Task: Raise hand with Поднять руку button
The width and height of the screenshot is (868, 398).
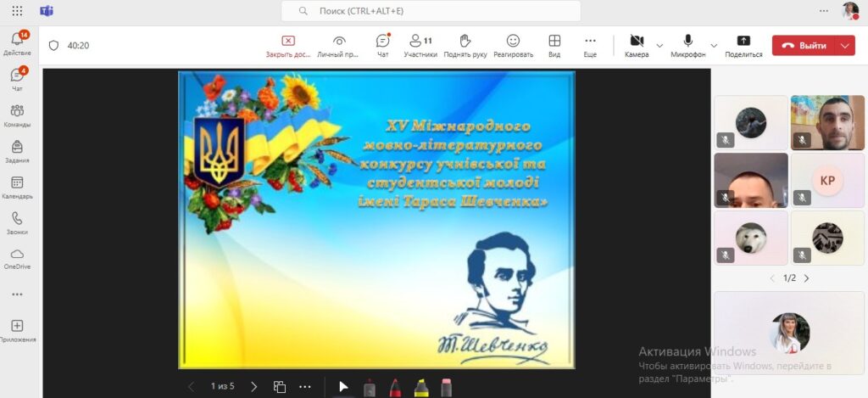Action: point(465,45)
